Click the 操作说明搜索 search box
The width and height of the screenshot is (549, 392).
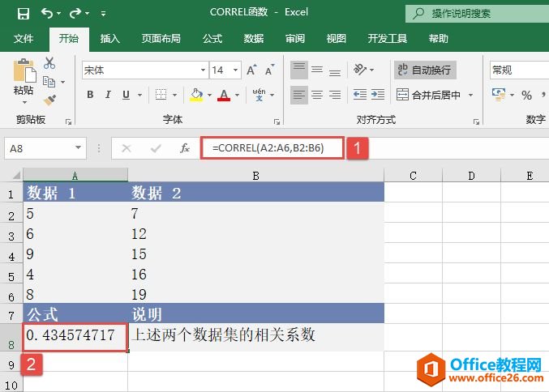pyautogui.click(x=477, y=14)
